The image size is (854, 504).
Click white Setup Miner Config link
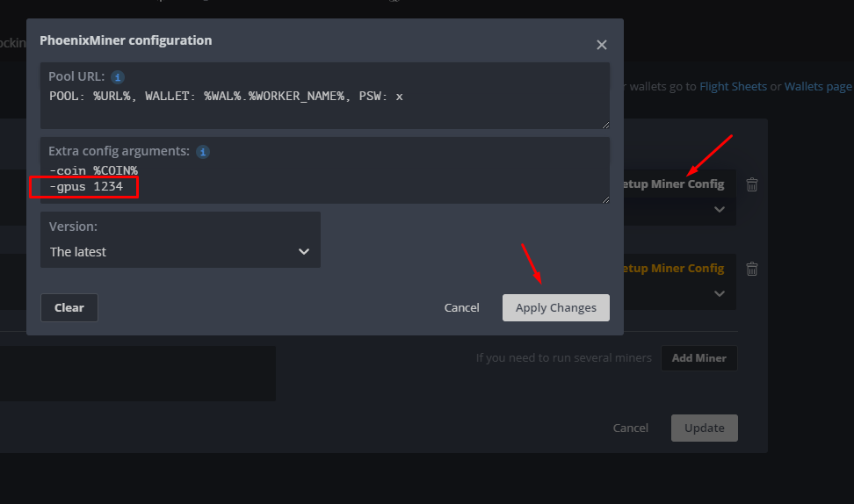(674, 184)
